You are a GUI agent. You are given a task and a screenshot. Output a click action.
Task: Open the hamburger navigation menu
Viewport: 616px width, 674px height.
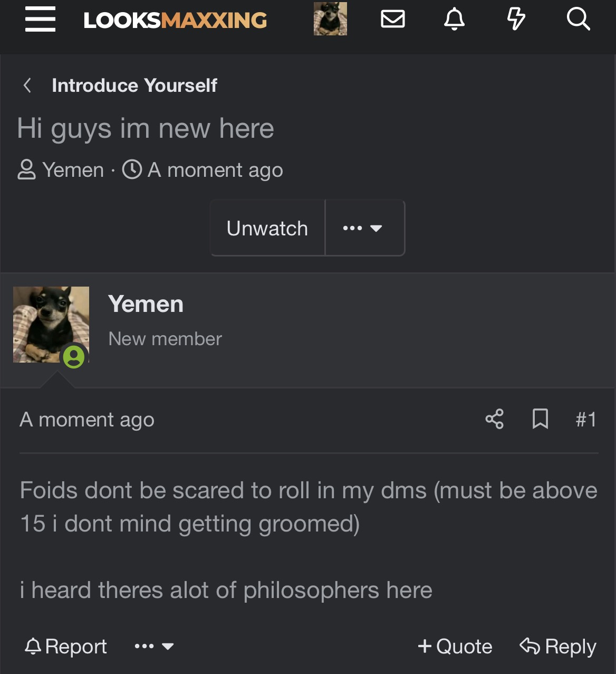point(40,20)
